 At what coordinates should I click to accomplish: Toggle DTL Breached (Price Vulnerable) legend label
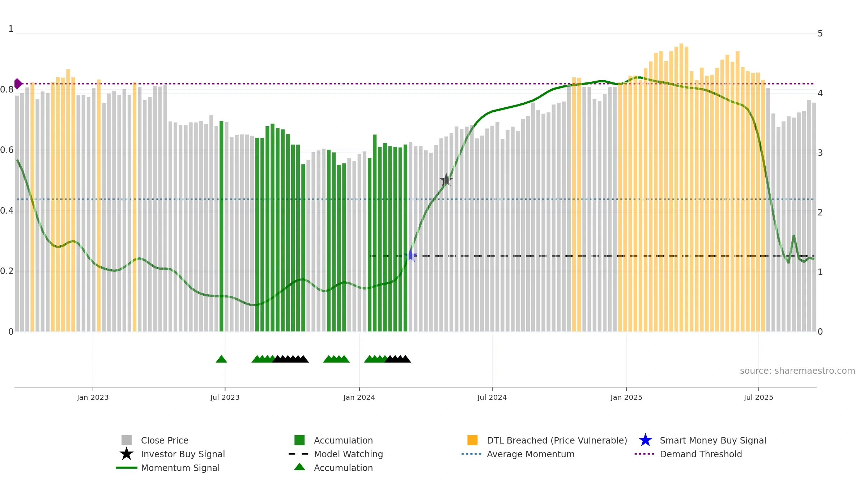click(x=557, y=440)
